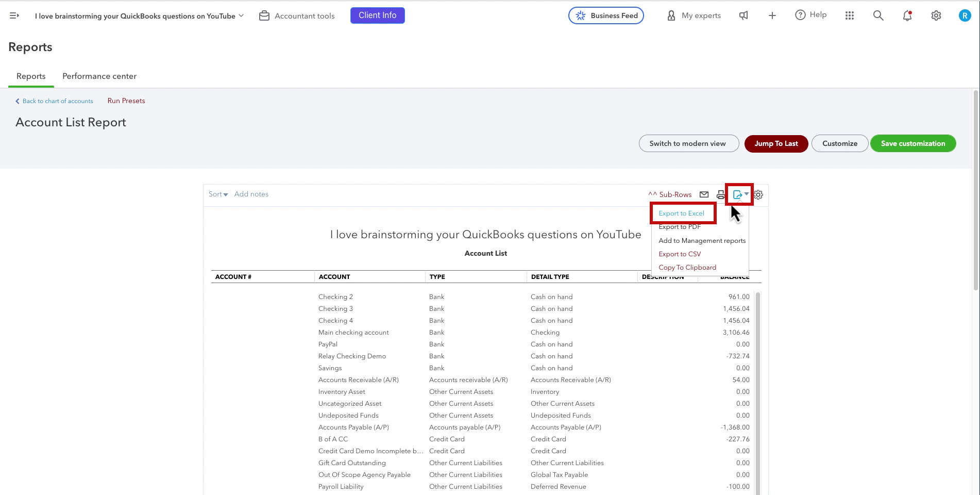Click the Gift Card Outstanding account
980x495 pixels.
tap(352, 463)
